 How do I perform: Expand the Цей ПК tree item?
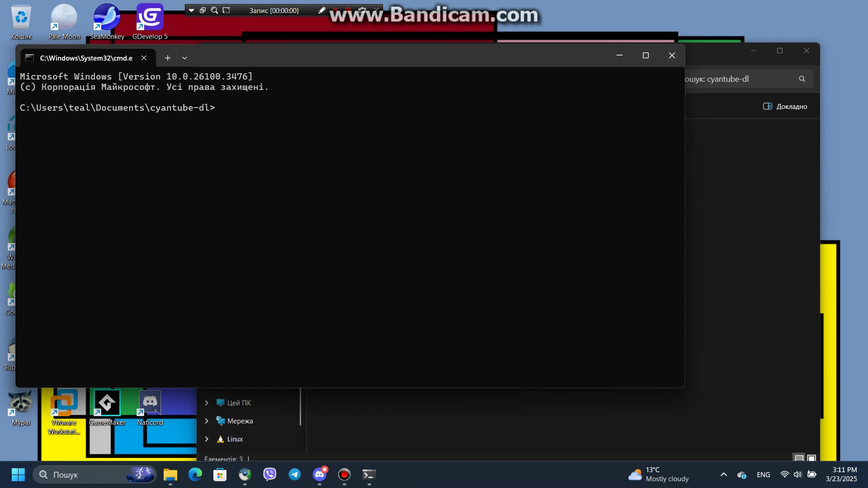click(206, 403)
